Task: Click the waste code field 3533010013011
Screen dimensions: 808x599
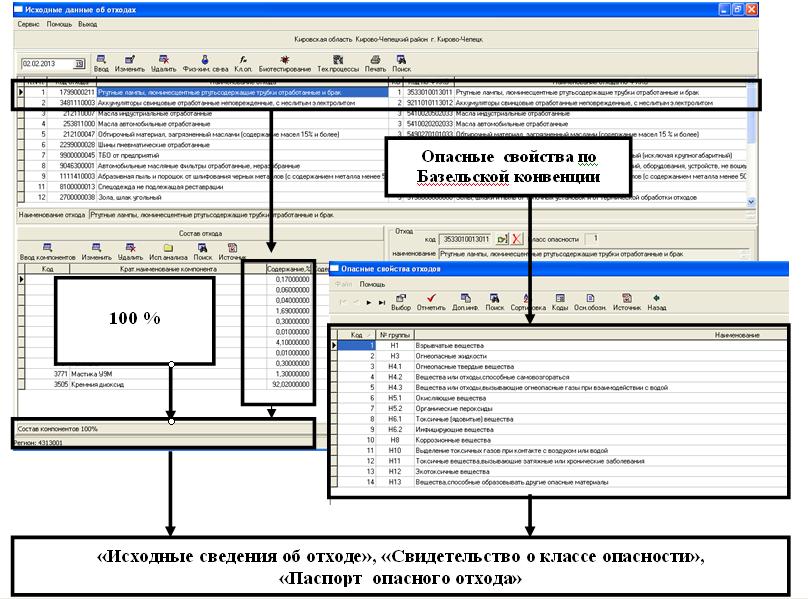Action: pyautogui.click(x=464, y=240)
